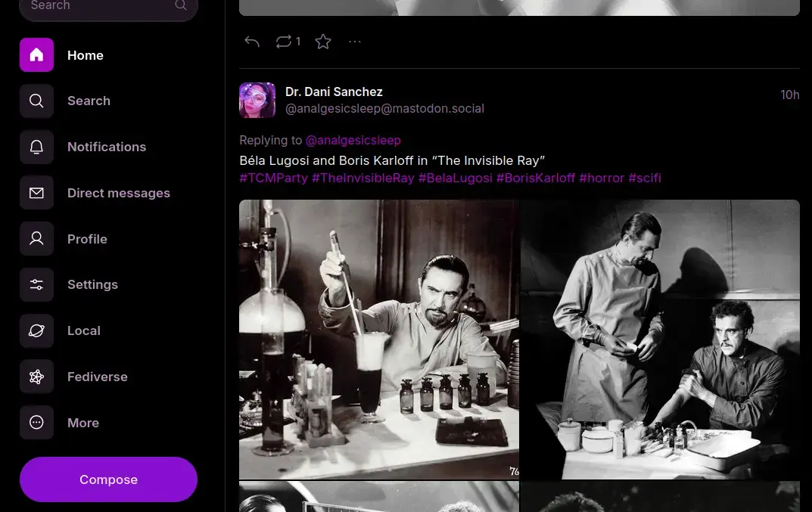
Task: Reply to the post with arrow icon
Action: pyautogui.click(x=252, y=42)
